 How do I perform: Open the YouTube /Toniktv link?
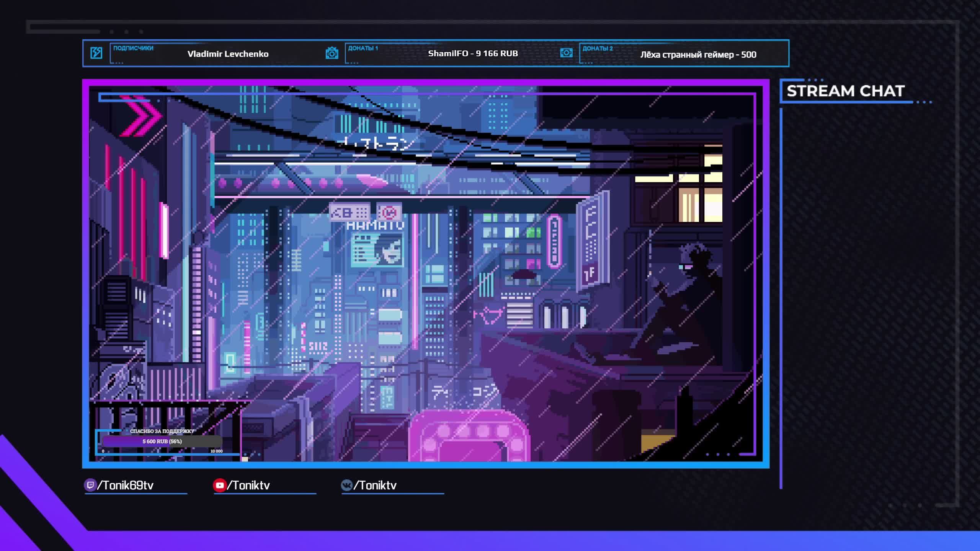(249, 485)
